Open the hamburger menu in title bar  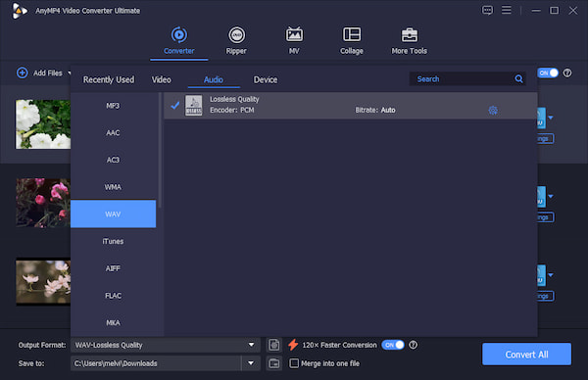(507, 10)
